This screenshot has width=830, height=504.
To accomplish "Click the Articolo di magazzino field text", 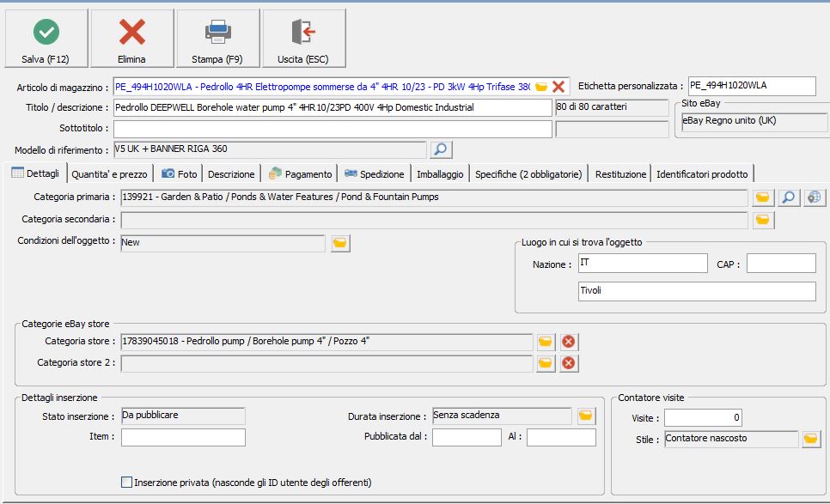I will pos(322,87).
